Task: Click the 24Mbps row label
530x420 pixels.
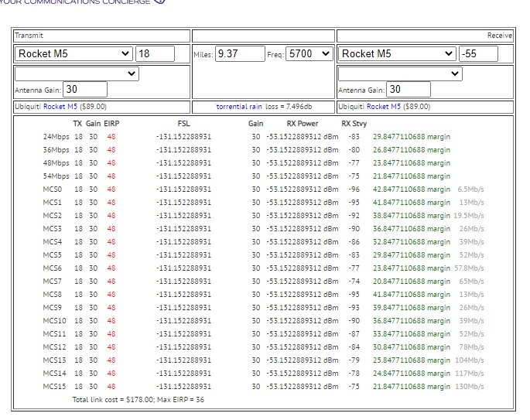Action: click(x=56, y=137)
